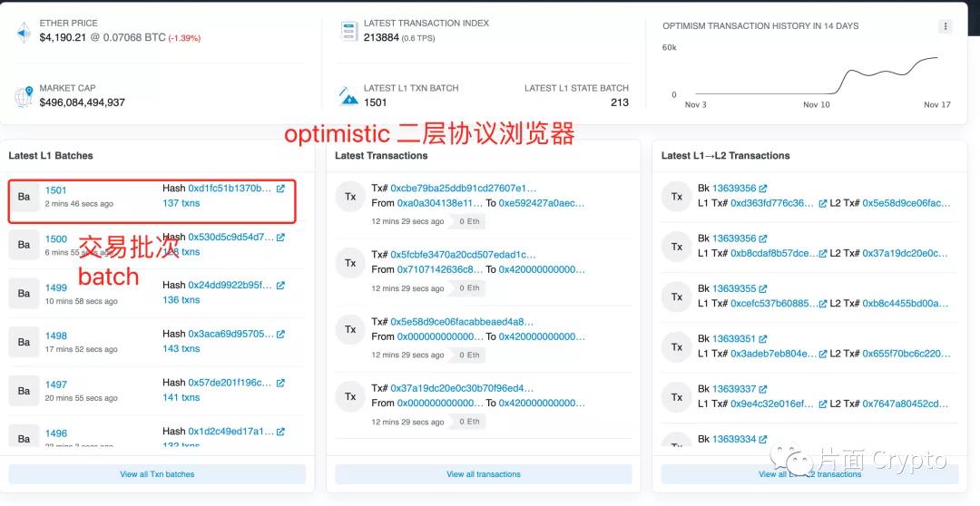980x506 pixels.
Task: Open external link for hash 0x57de201f196c
Action: (x=280, y=383)
